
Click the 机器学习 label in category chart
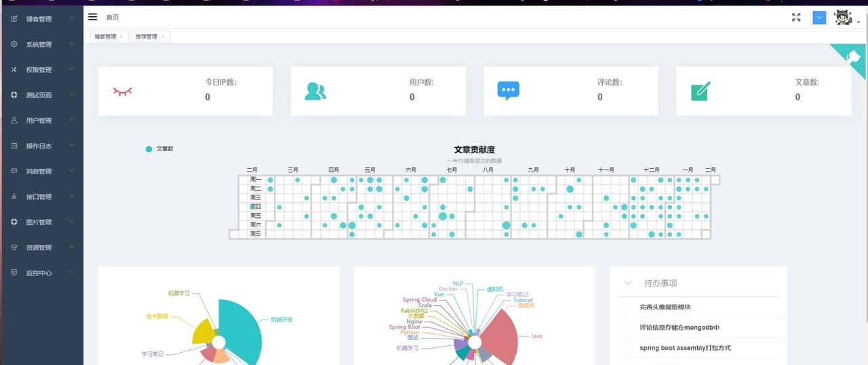(179, 293)
